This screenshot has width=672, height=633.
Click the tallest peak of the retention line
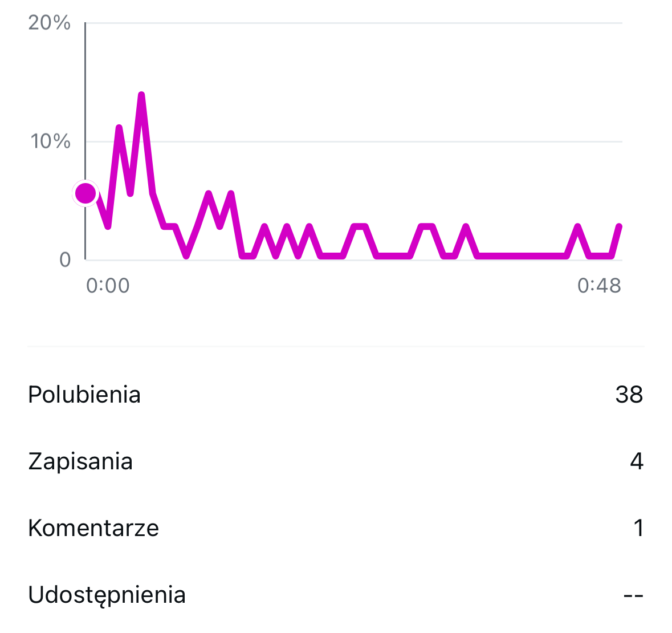(141, 96)
